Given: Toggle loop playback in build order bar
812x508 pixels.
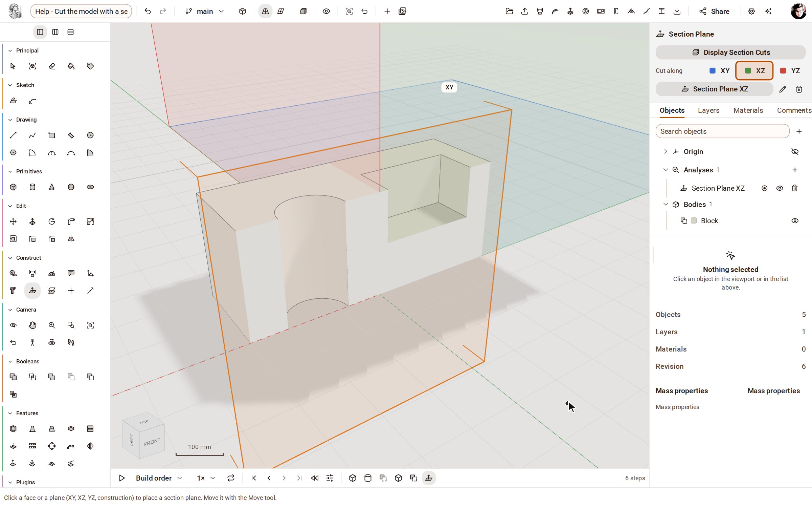Looking at the screenshot, I should point(231,478).
